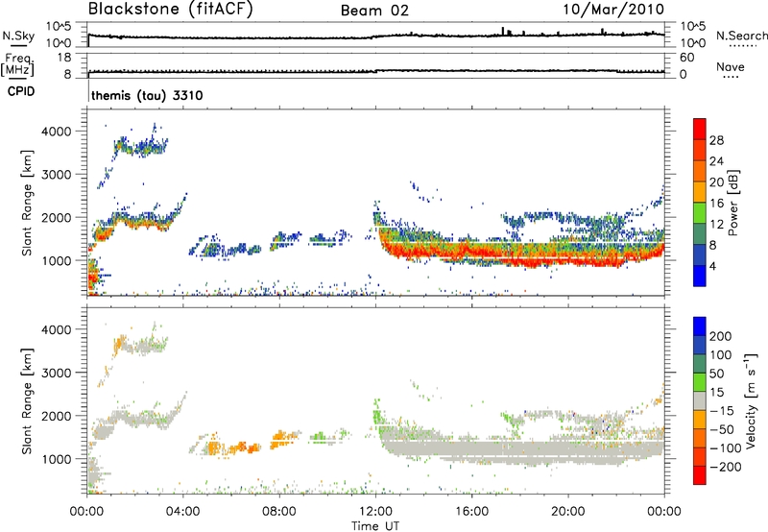Click the 'Blackstone (fitACF)' plot title
Image resolution: width=768 pixels, height=532 pixels.
coord(171,9)
